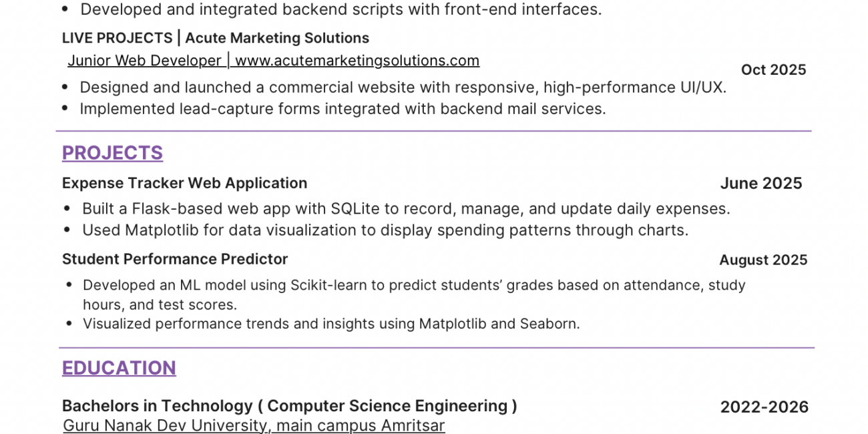This screenshot has height=434, width=868.
Task: Click the August 2025 date
Action: click(763, 260)
